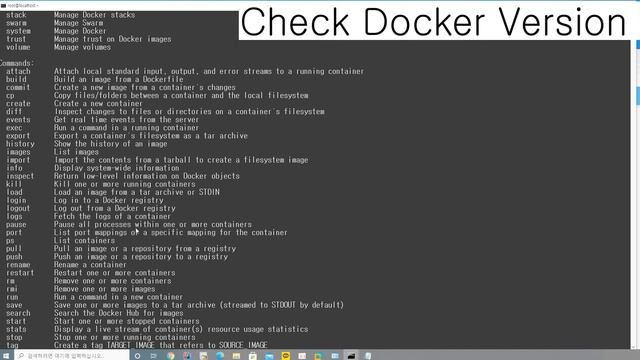Select the active terminal taskbar icon
This screenshot has width=640, height=360.
351,356
